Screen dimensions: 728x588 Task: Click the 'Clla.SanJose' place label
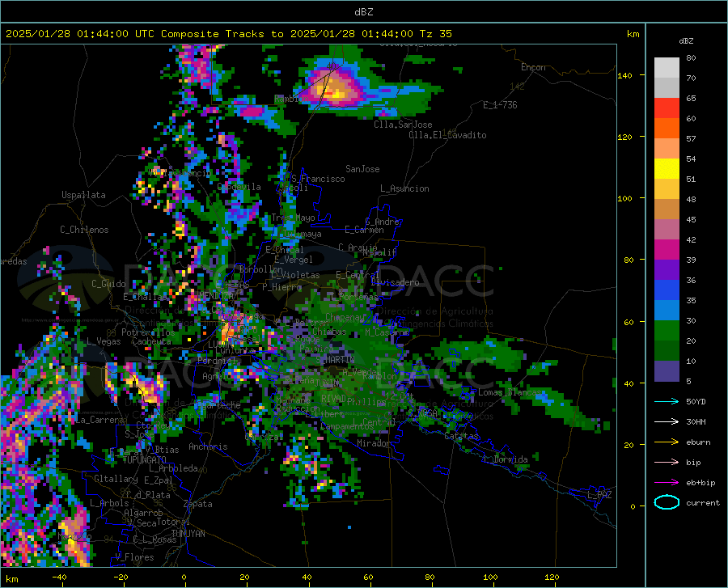pos(403,125)
